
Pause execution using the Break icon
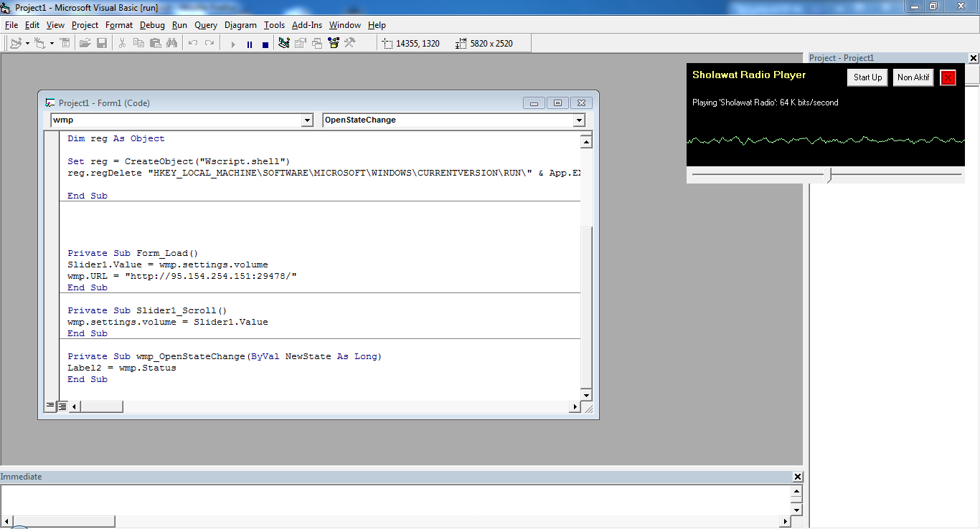(249, 43)
